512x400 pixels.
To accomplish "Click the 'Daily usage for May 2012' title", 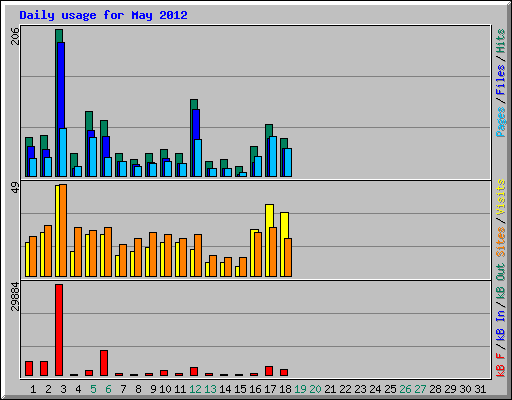I will 103,15.
